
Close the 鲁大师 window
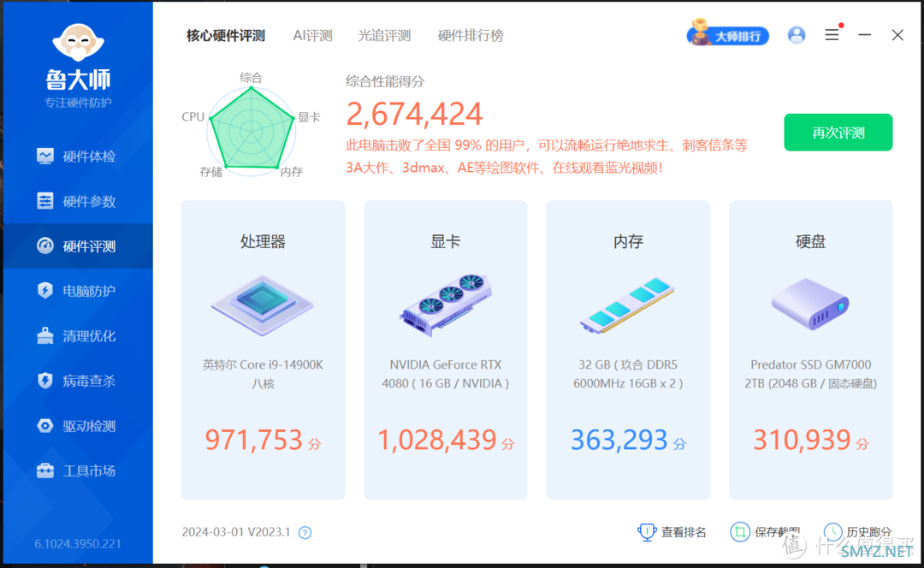(x=897, y=35)
